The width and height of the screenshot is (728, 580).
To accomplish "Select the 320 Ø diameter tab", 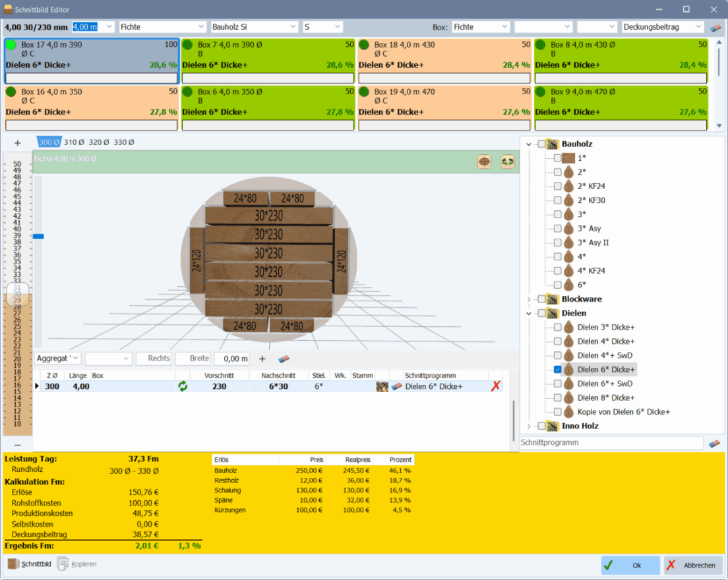I will point(99,142).
